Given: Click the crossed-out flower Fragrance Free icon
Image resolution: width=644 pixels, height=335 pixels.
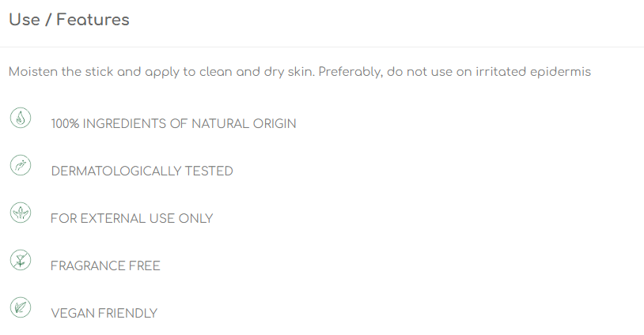Looking at the screenshot, I should click(x=21, y=260).
